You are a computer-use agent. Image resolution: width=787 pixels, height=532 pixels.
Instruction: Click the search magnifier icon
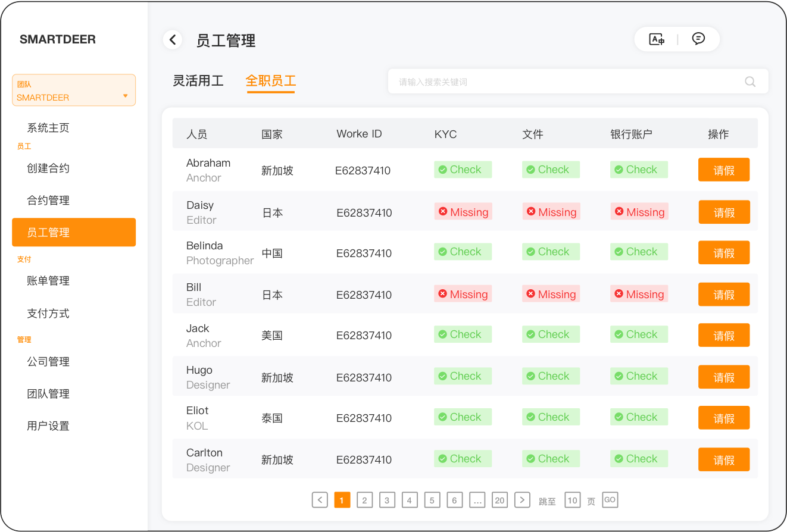749,82
